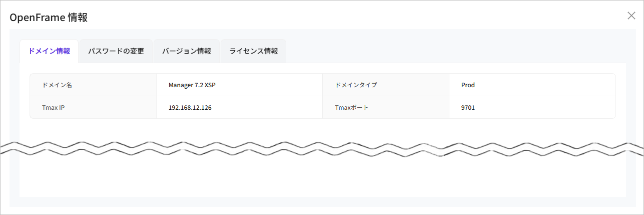
Task: Click the ドメイン名 label cell
Action: pos(58,85)
